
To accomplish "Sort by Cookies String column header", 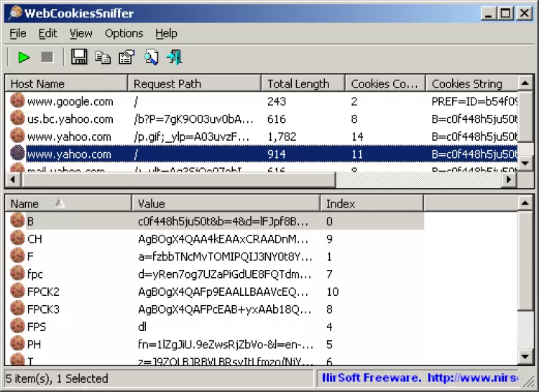I will (x=471, y=84).
